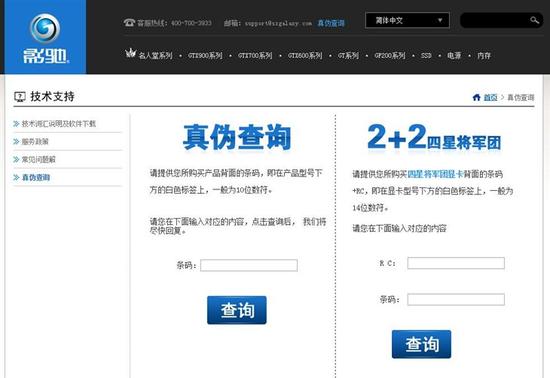
Task: Open GF200系列 menu item
Action: pyautogui.click(x=390, y=55)
